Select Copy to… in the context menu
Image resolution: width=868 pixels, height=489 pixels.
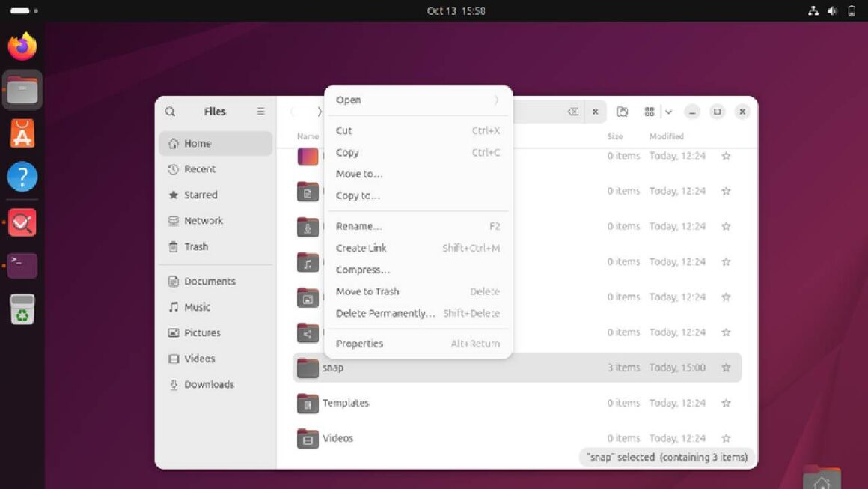[418, 195]
